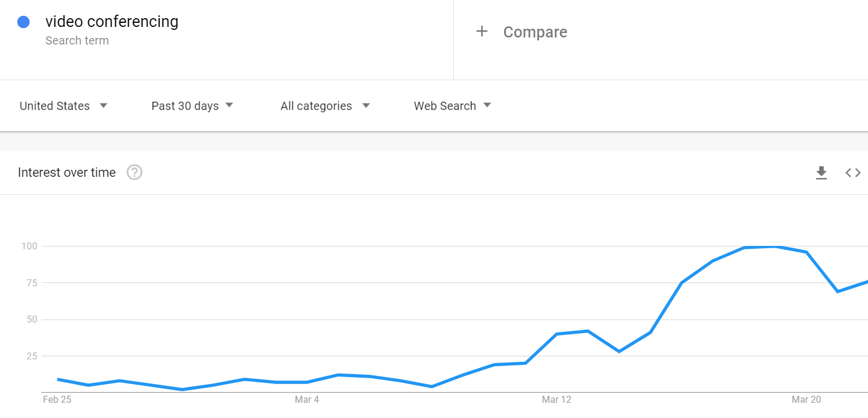The width and height of the screenshot is (868, 418).
Task: Click the Mar 20 date on the axis
Action: tap(806, 400)
